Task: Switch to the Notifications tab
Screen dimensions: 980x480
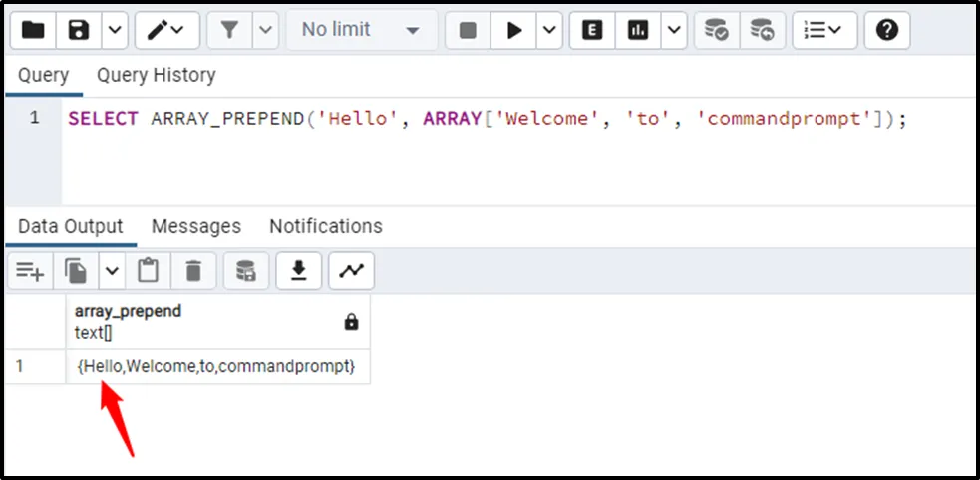Action: click(x=325, y=226)
